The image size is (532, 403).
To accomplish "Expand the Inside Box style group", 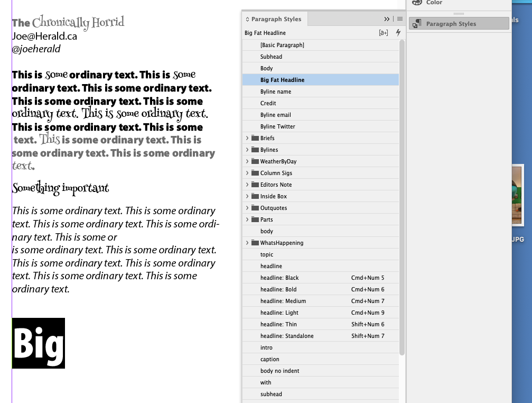I will [x=247, y=196].
